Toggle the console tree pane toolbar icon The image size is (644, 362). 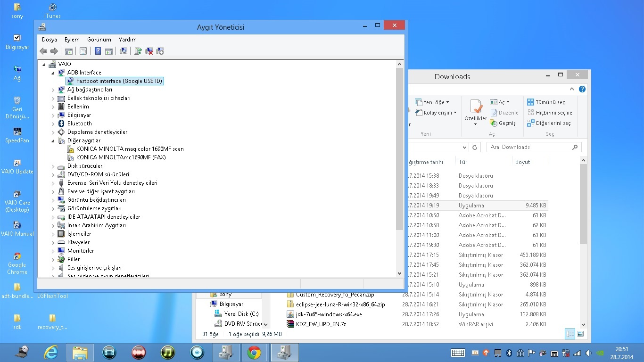(x=69, y=51)
